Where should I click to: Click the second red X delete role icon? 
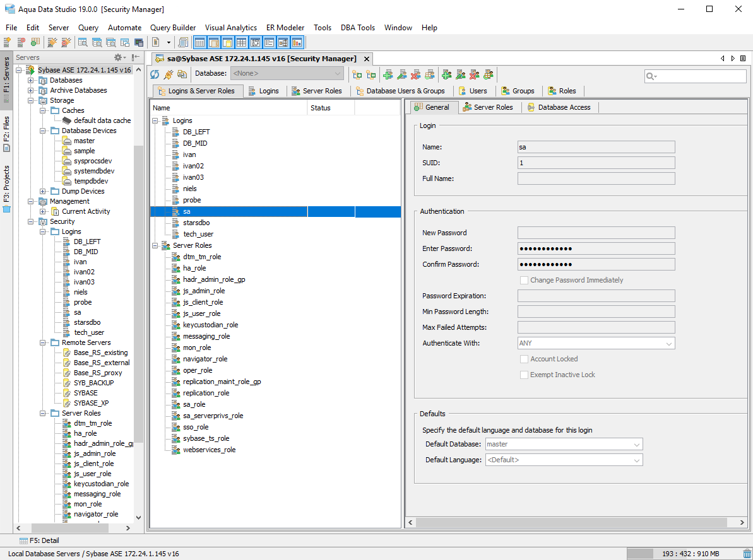tap(475, 74)
